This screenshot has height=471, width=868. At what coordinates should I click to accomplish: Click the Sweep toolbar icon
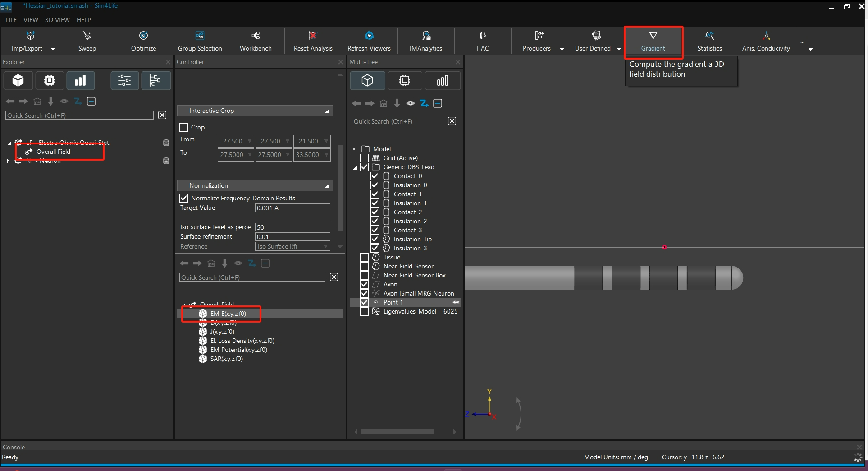(x=87, y=36)
